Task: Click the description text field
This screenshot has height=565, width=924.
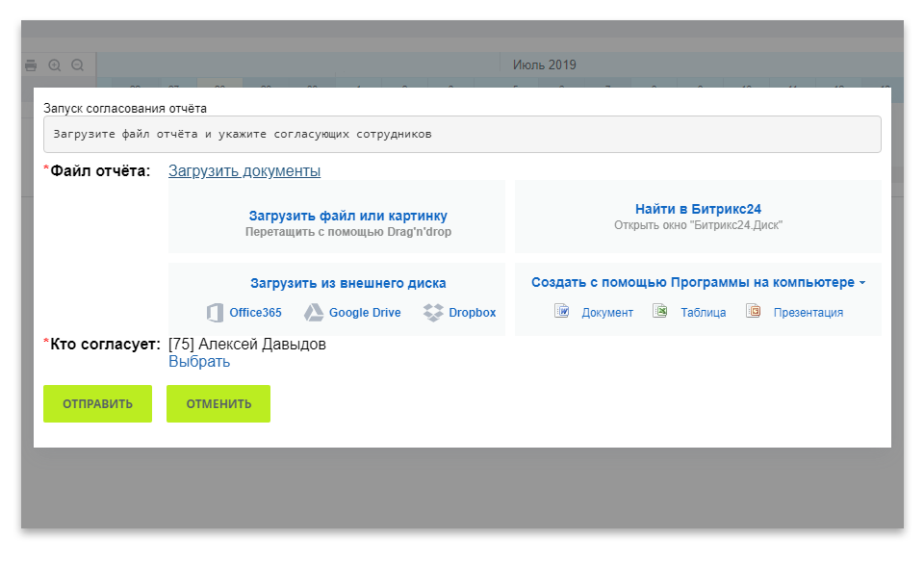Action: tap(462, 135)
